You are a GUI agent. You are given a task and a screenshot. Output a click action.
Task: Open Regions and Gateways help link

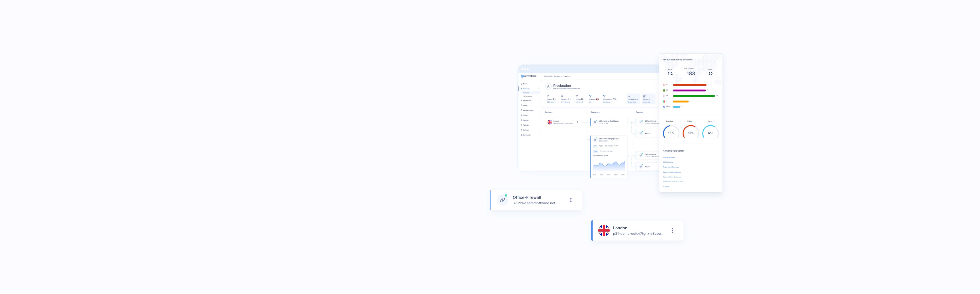point(671,167)
